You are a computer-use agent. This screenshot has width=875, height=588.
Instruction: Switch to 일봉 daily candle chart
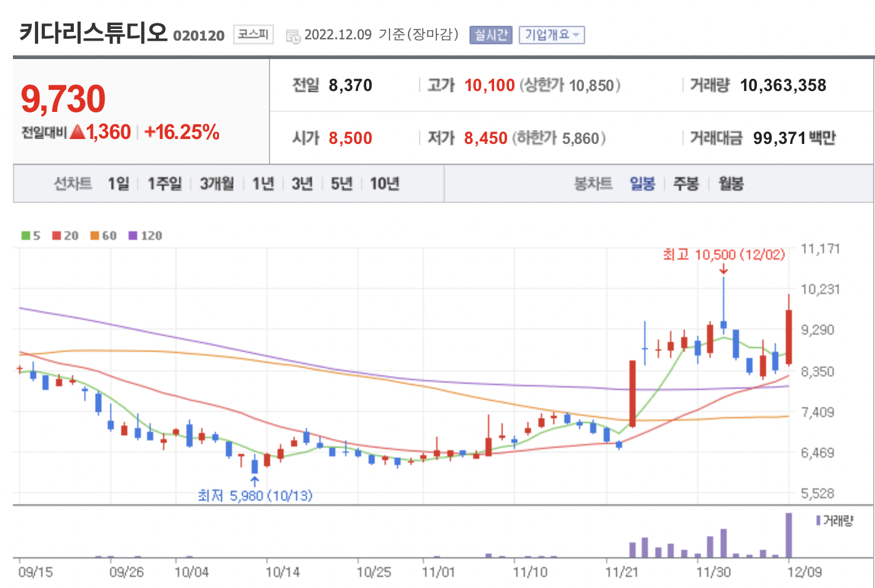642,183
